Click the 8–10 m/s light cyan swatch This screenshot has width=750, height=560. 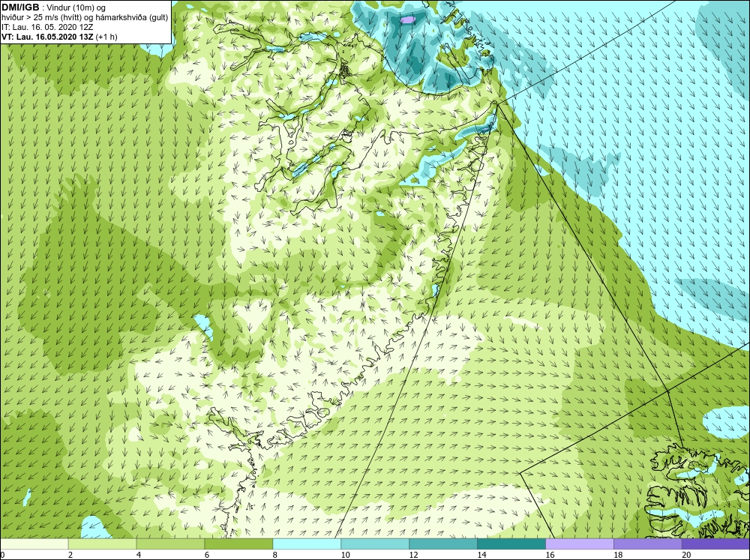307,544
